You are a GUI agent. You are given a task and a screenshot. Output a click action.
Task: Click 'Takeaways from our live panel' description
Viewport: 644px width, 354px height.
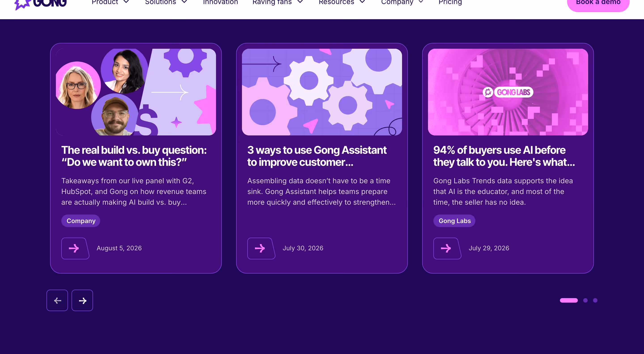(134, 191)
